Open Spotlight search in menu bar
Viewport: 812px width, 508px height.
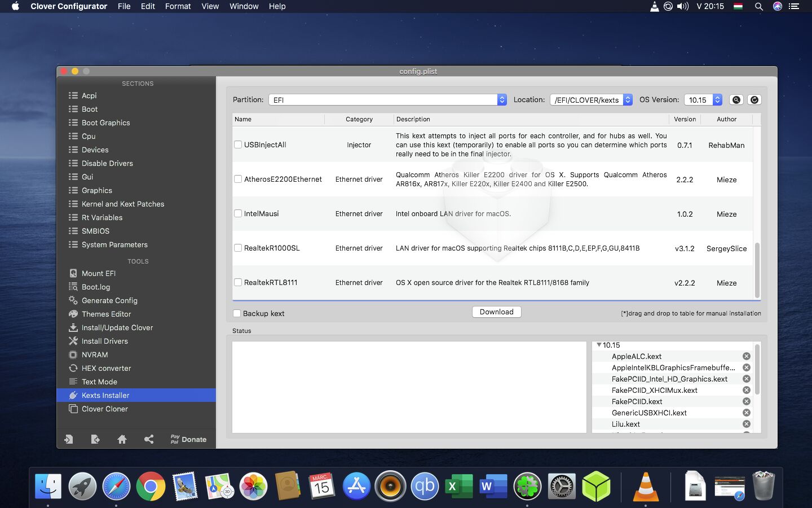pyautogui.click(x=758, y=6)
